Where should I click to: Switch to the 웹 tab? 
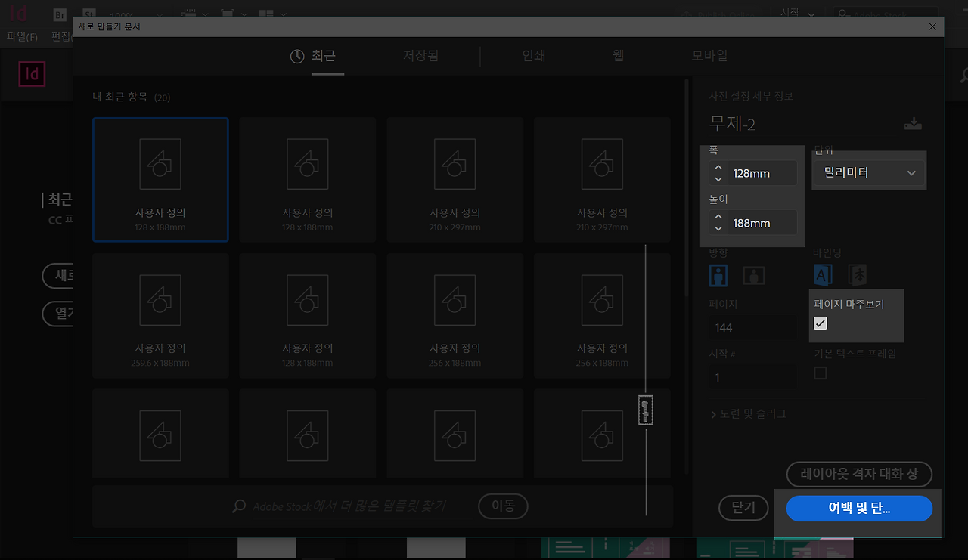tap(619, 56)
